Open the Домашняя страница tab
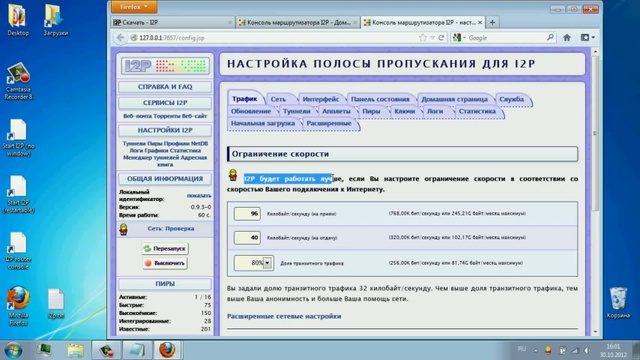 (x=454, y=99)
